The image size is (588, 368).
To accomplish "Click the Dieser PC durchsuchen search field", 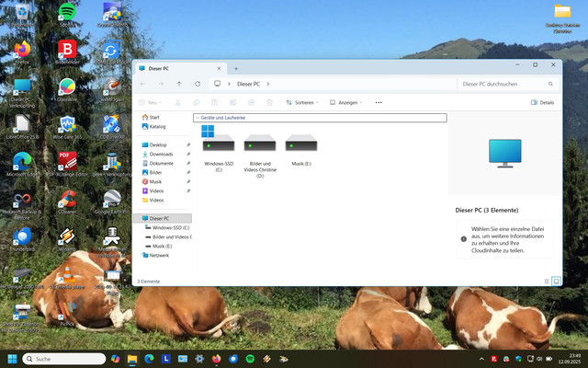I will (508, 84).
